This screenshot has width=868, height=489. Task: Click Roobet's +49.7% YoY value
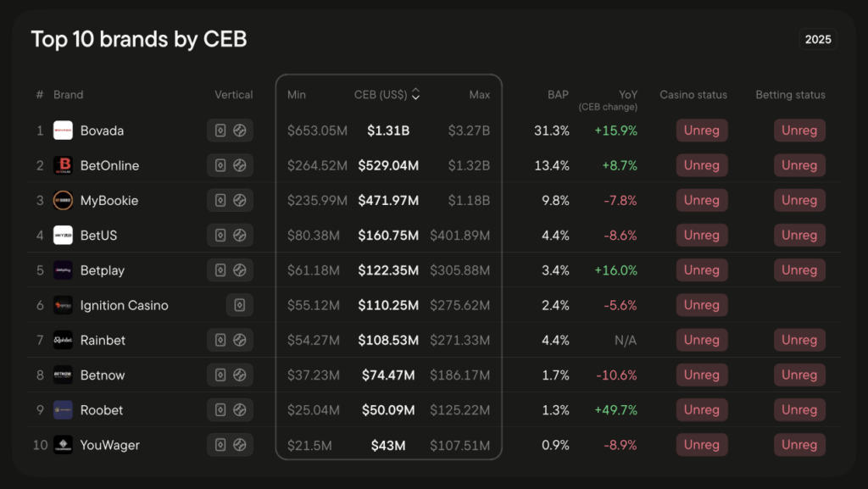pos(615,410)
